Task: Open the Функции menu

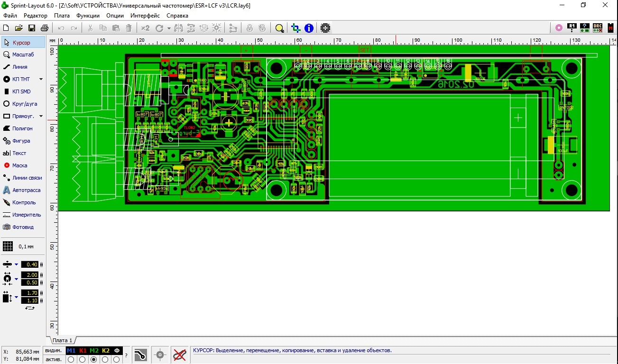Action: point(88,16)
